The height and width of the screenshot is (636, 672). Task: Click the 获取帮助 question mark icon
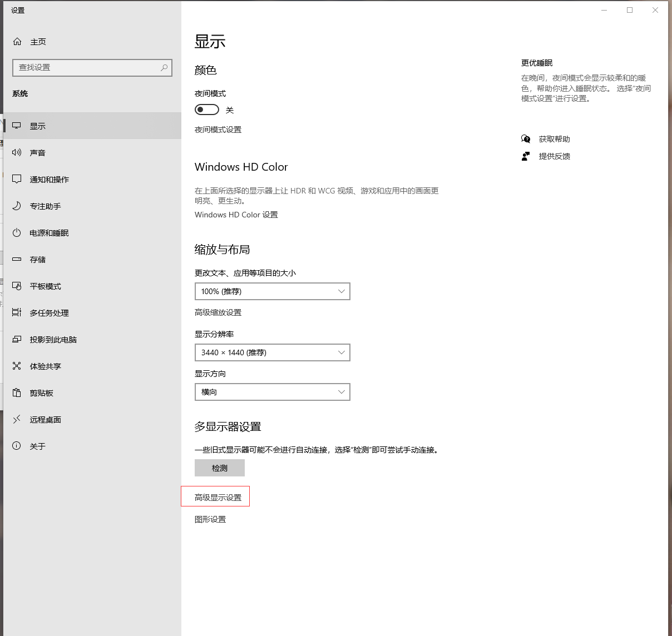526,139
